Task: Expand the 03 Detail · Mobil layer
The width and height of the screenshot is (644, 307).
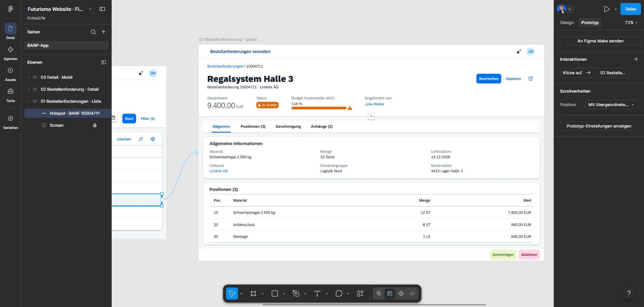Action: (29, 77)
